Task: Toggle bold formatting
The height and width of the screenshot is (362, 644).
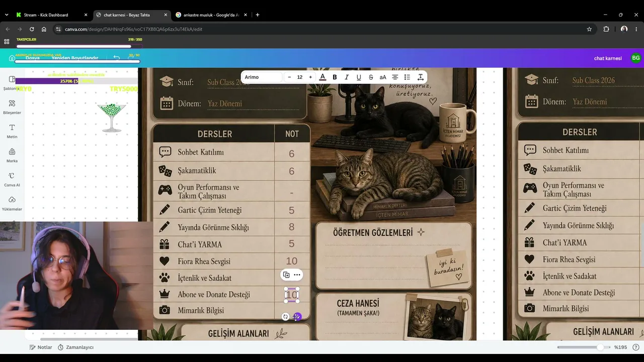Action: tap(335, 77)
